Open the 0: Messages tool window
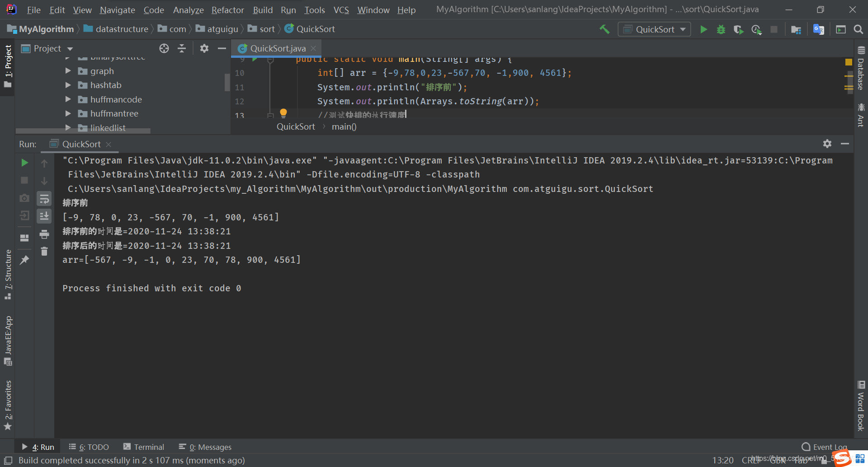 [x=205, y=447]
